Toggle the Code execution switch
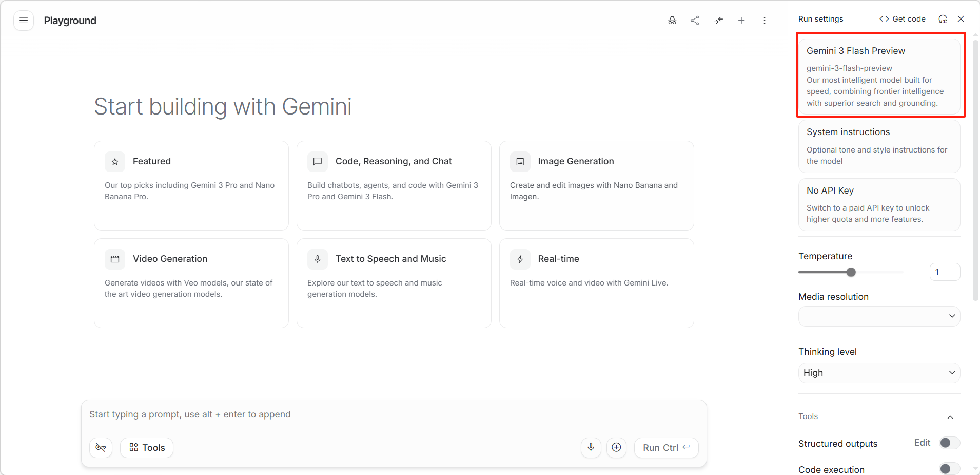This screenshot has width=980, height=475. 949,469
